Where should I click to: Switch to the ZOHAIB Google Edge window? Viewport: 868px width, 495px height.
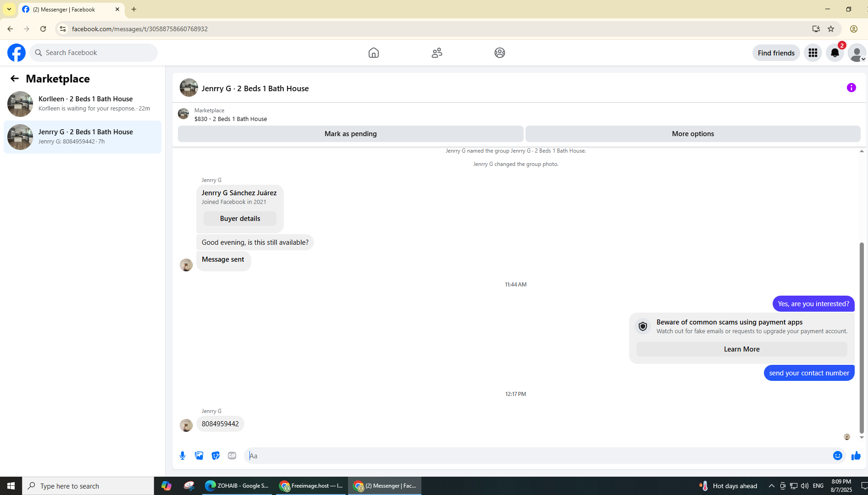coord(237,486)
